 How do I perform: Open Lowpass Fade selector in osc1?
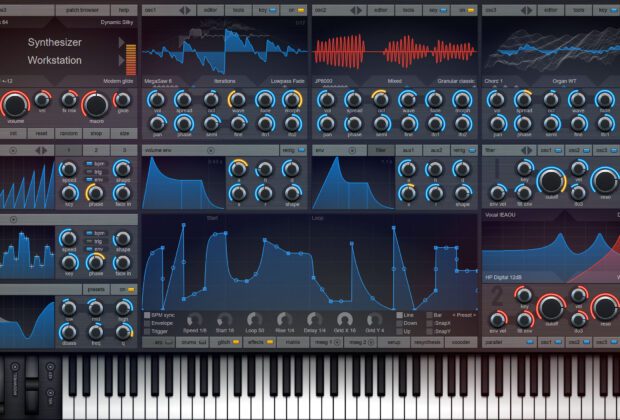click(x=287, y=81)
